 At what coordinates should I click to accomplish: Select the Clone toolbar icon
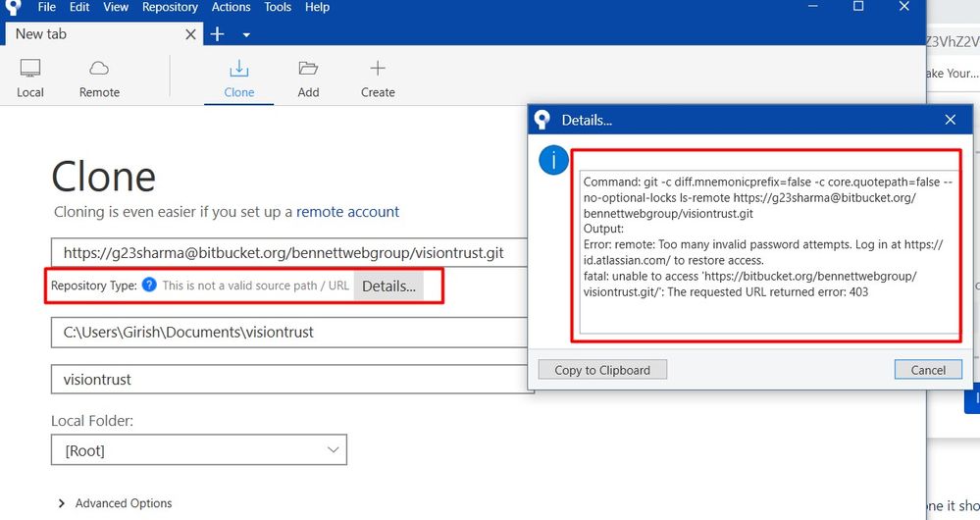click(x=238, y=78)
